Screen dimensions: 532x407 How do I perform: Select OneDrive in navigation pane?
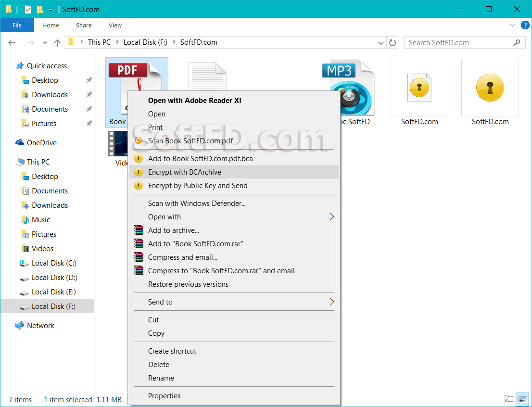click(x=41, y=143)
